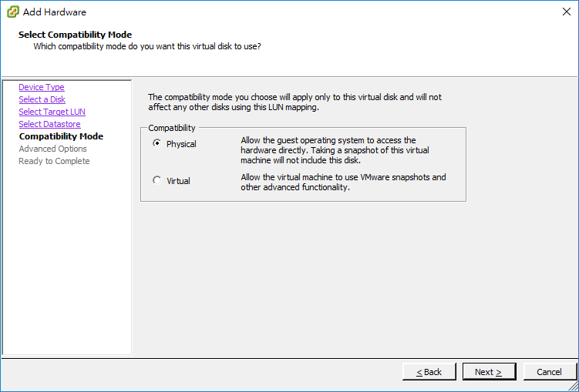Jump to the Select Datastore step
579x392 pixels.
click(x=49, y=124)
